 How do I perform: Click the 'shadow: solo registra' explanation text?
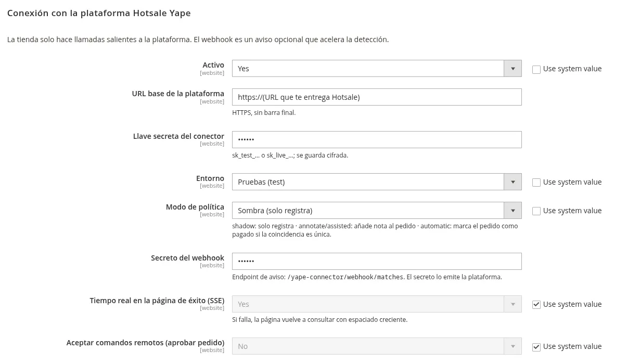pyautogui.click(x=375, y=230)
